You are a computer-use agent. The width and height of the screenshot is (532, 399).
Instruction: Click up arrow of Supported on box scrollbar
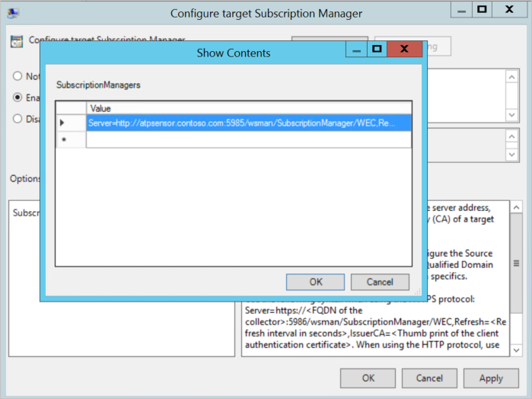click(x=511, y=136)
